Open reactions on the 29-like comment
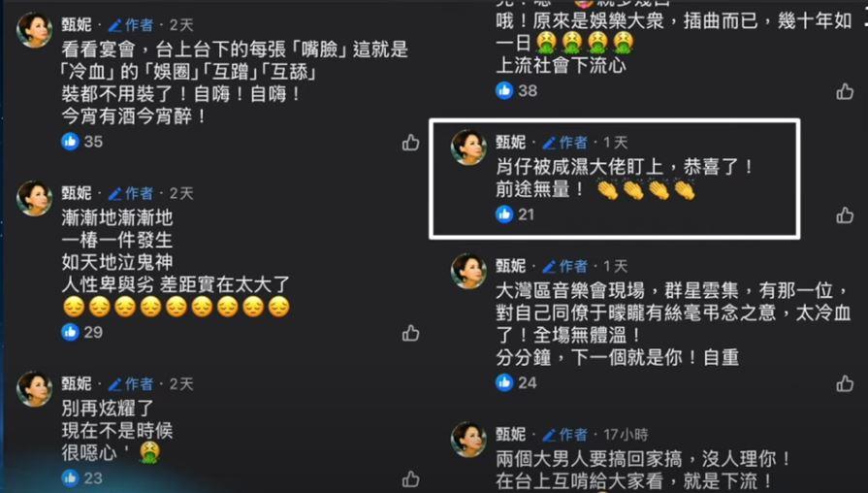Viewport: 868px width, 493px height. (x=81, y=332)
